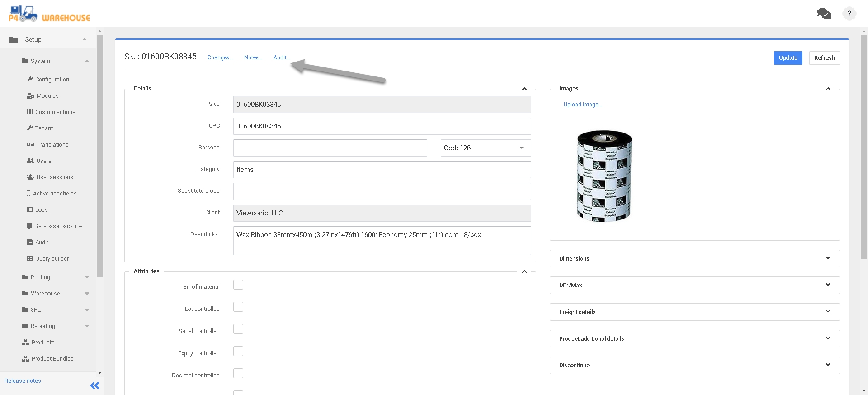Click the sidebar vertical scrollbar
This screenshot has width=868, height=395.
tap(99, 154)
